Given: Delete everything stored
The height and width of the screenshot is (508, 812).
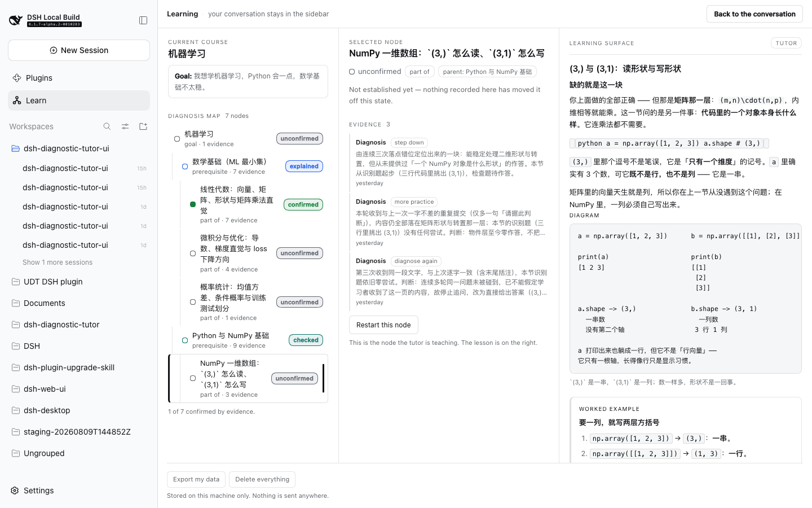Looking at the screenshot, I should (x=262, y=479).
